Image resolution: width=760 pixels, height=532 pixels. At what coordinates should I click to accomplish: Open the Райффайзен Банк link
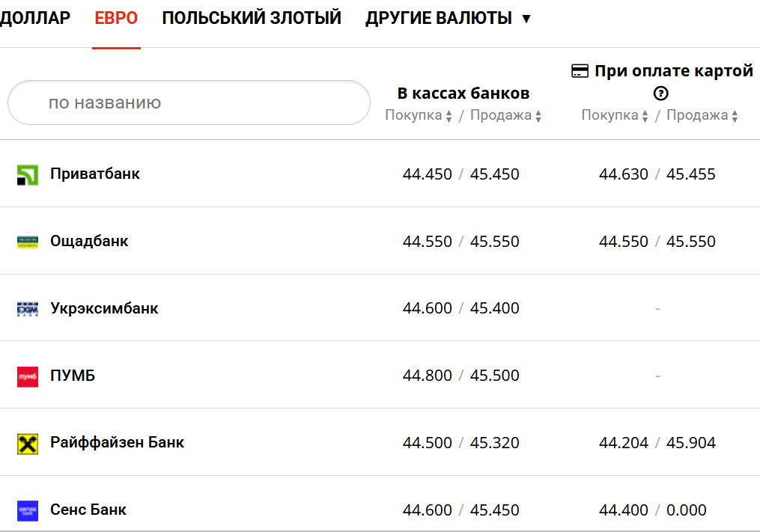point(117,442)
